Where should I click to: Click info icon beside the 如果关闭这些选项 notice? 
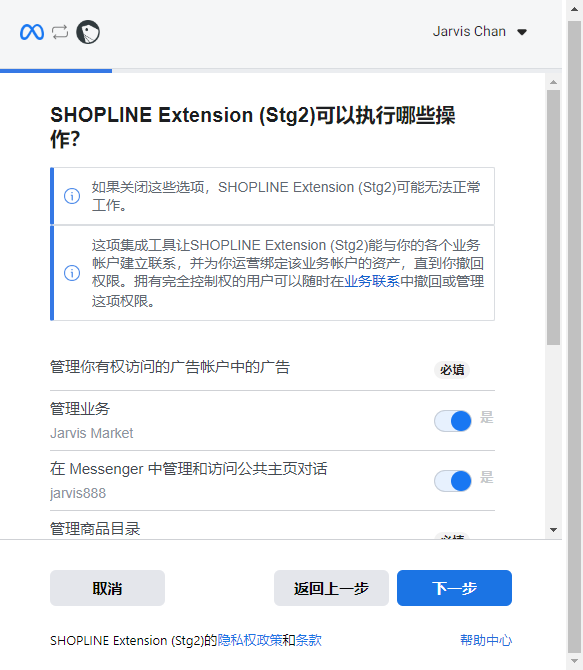coord(72,196)
